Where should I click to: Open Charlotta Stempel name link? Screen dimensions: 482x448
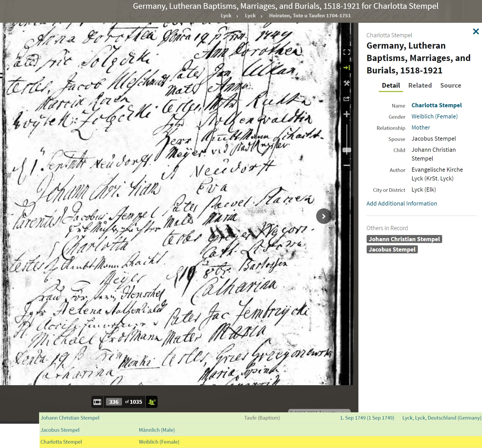pyautogui.click(x=436, y=105)
